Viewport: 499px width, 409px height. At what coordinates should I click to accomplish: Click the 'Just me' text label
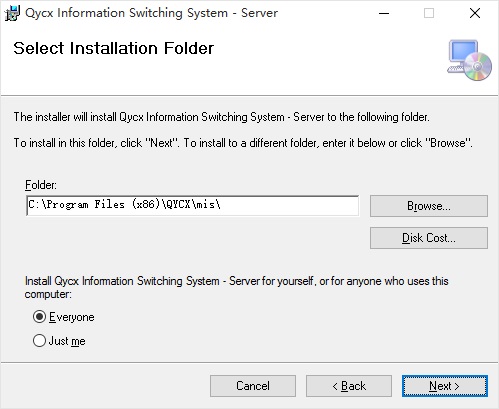coord(67,341)
